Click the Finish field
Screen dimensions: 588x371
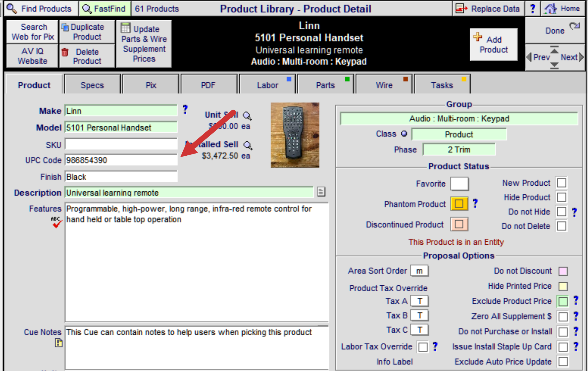pyautogui.click(x=121, y=177)
